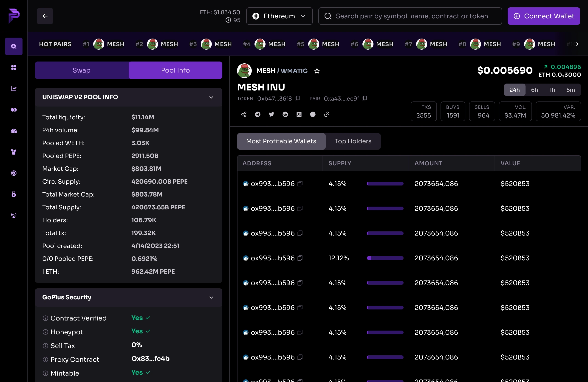Copy the pair address 0xa43....ec9f

(365, 98)
